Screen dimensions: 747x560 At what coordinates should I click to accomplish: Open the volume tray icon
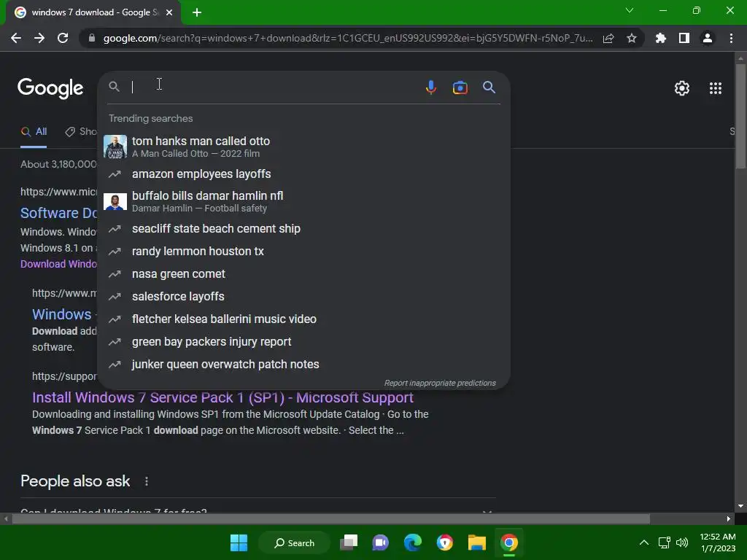click(682, 542)
